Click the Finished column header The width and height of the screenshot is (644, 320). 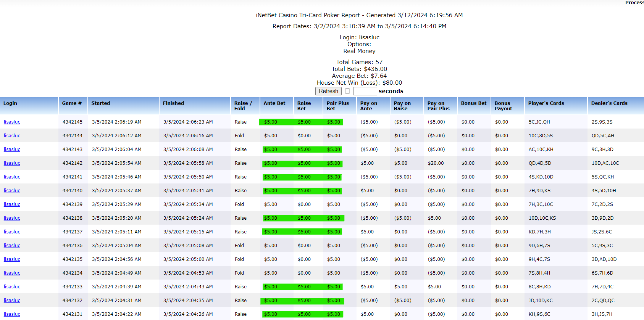click(173, 103)
